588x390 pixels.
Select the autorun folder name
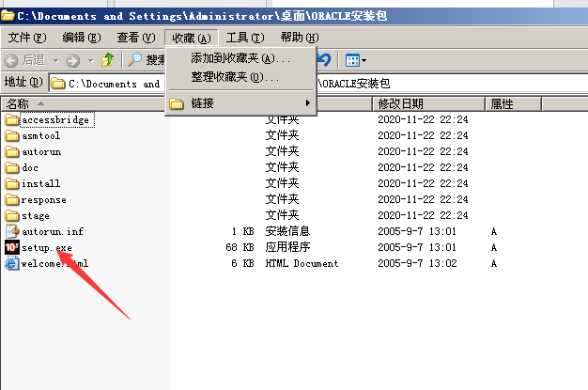pyautogui.click(x=41, y=151)
